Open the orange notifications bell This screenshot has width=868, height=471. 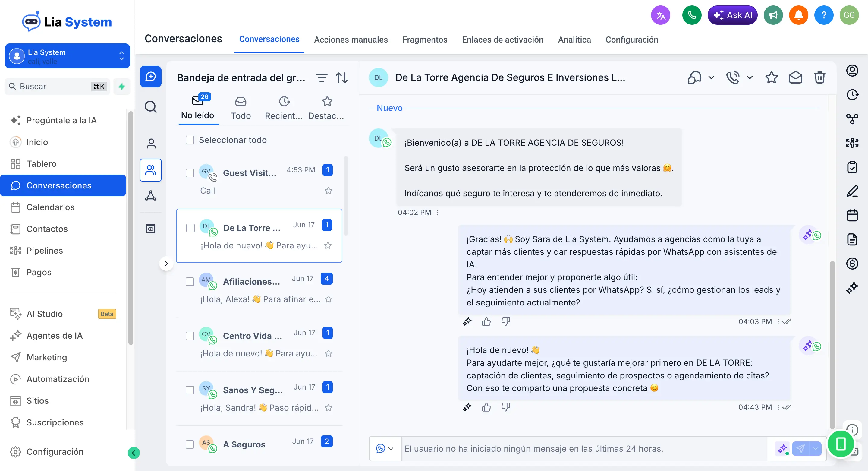point(799,15)
